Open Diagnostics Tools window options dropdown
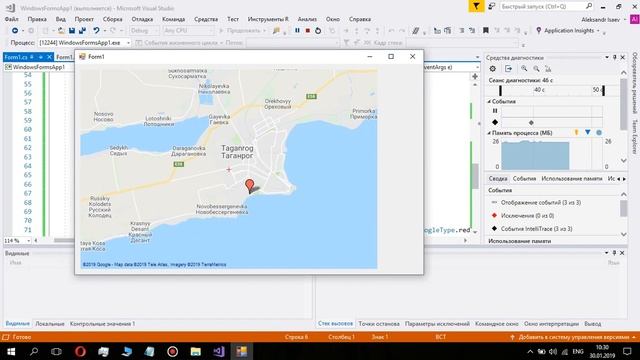Viewport: 640px width, 360px height. coord(607,58)
